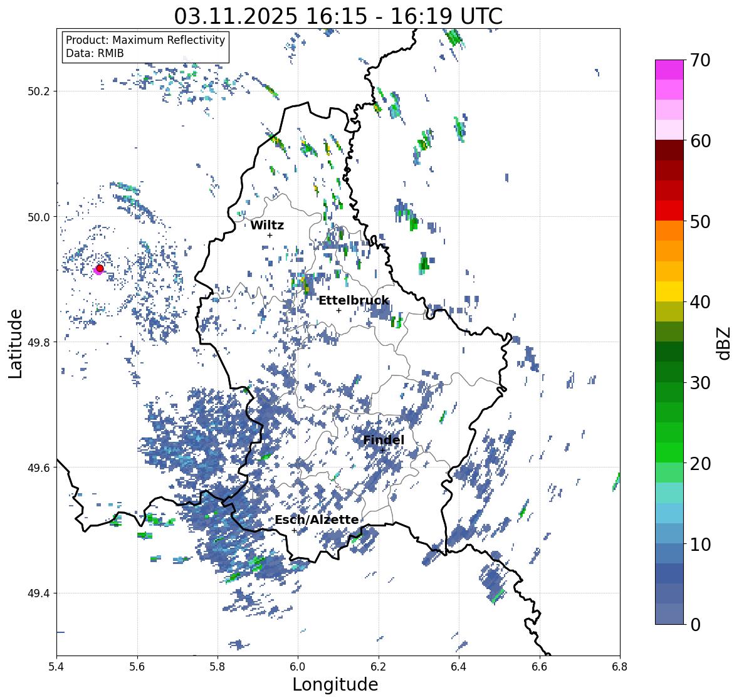Click the yellow 40 dBZ colorbar band

point(669,291)
